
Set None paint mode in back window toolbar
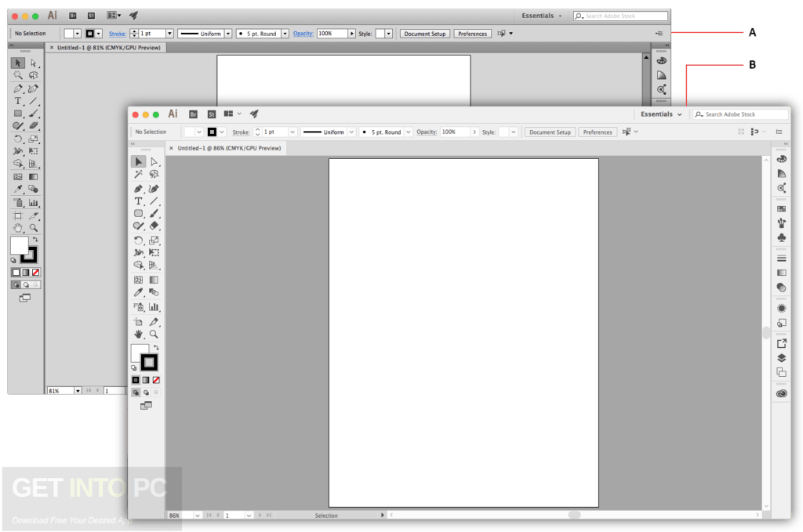(x=36, y=273)
